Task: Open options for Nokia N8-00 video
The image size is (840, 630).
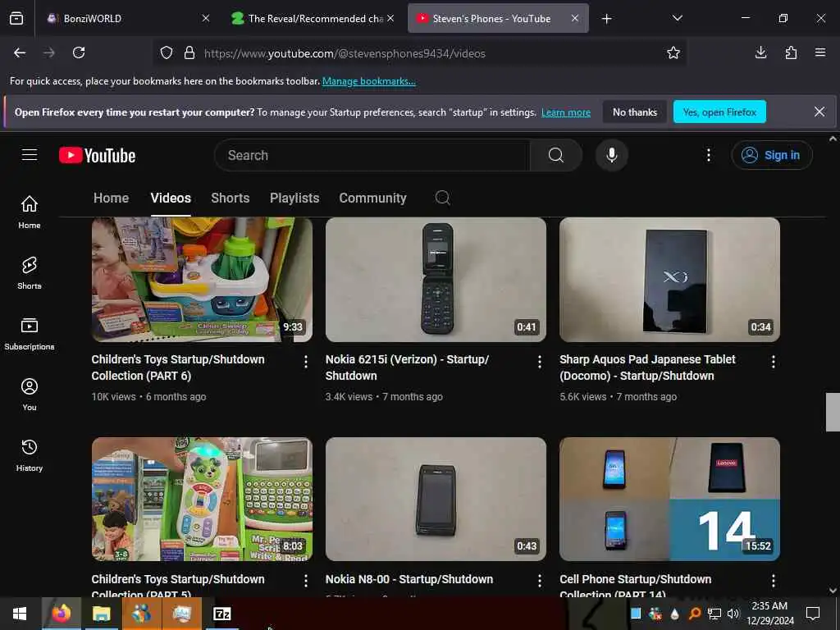Action: (540, 581)
